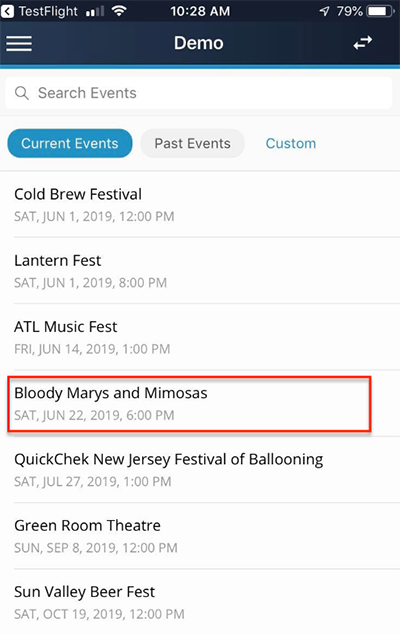400x634 pixels.
Task: Tap the Wi-Fi status icon
Action: coord(119,11)
